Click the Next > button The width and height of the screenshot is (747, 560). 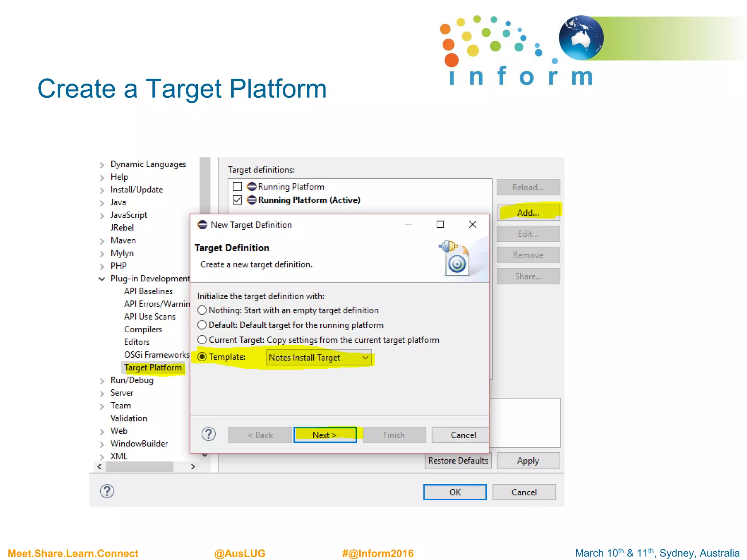(x=325, y=435)
